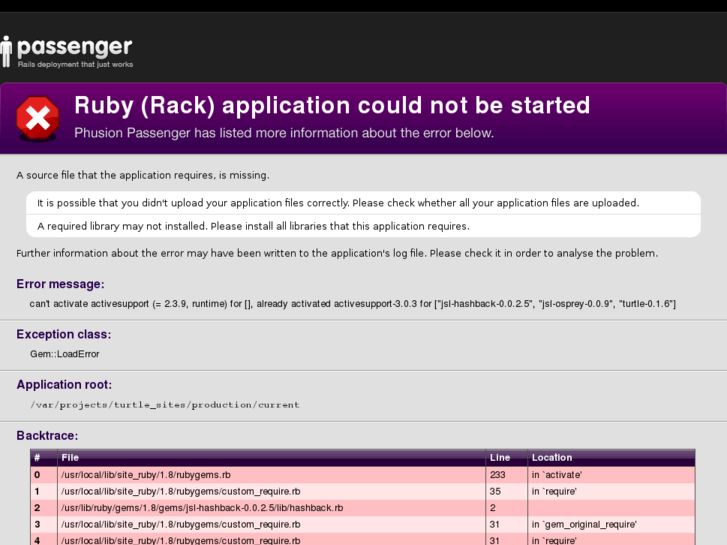This screenshot has height=545, width=727.
Task: Click the 'Ruby (Rack) application could not be started' heading
Action: 332,105
